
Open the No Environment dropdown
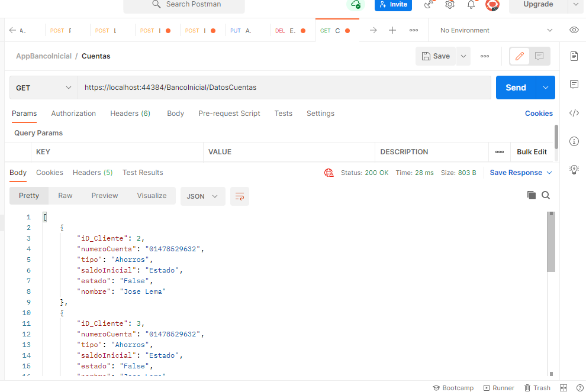496,30
